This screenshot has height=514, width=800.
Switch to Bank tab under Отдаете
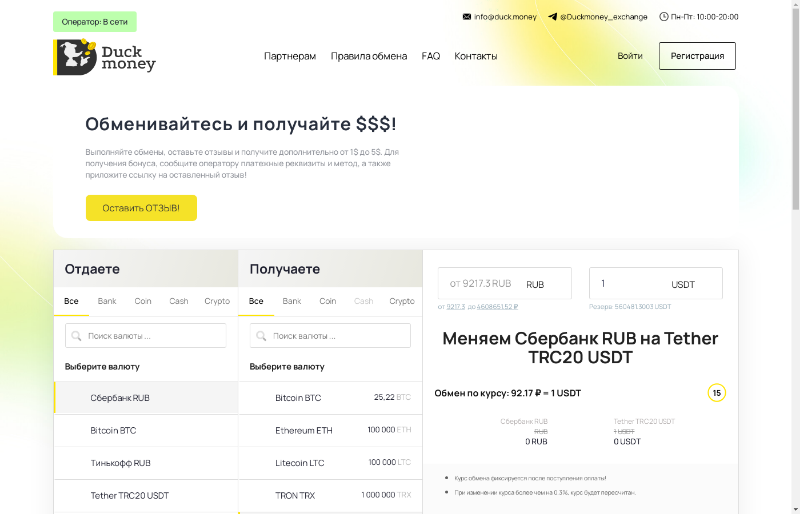pyautogui.click(x=107, y=301)
